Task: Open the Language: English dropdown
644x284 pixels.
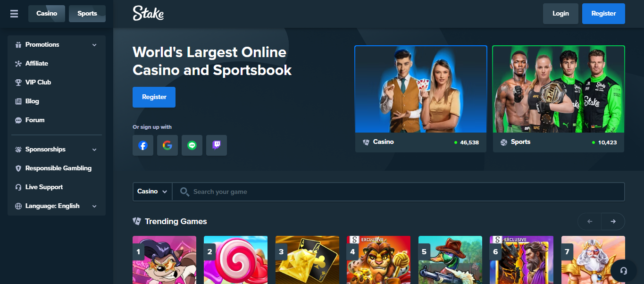Action: tap(56, 206)
